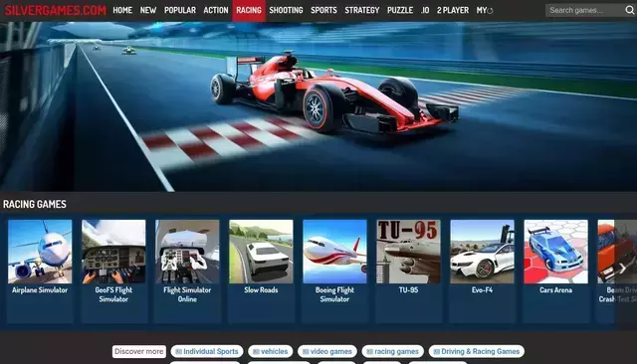The height and width of the screenshot is (364, 637).
Task: Click the vehicles tag
Action: click(270, 351)
